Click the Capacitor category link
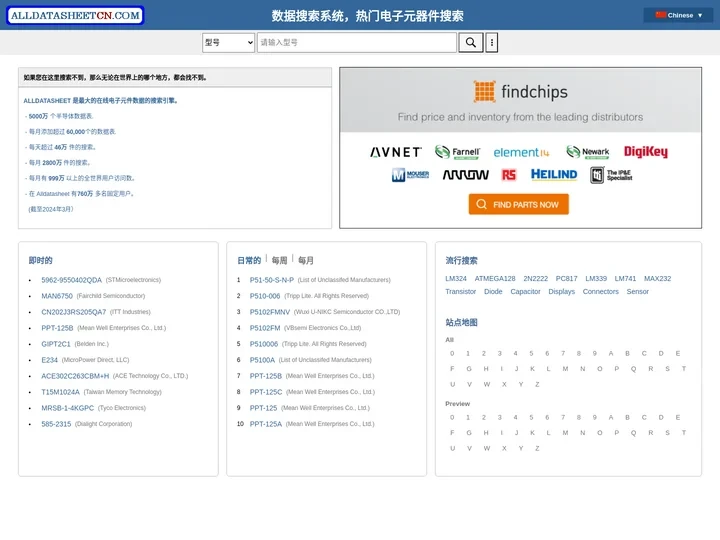 525,292
